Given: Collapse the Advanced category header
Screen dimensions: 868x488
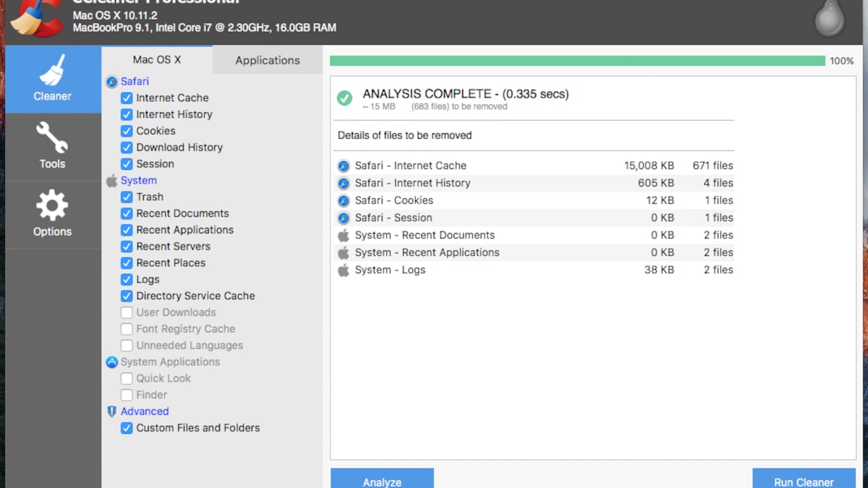Looking at the screenshot, I should (x=145, y=411).
